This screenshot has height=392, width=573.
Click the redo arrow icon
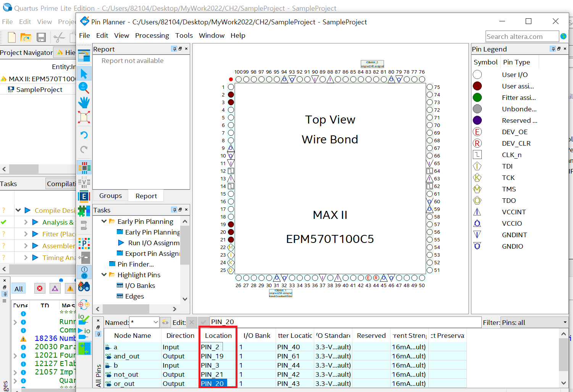(x=84, y=149)
